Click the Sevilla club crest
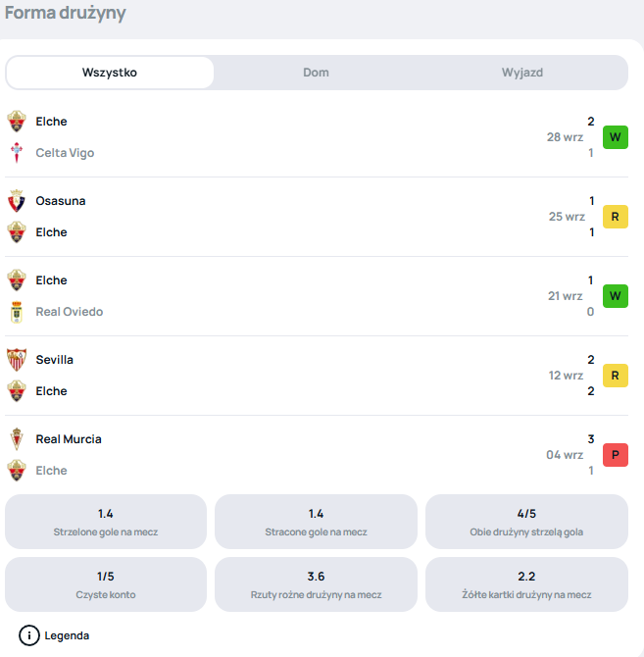644x657 pixels. click(17, 360)
